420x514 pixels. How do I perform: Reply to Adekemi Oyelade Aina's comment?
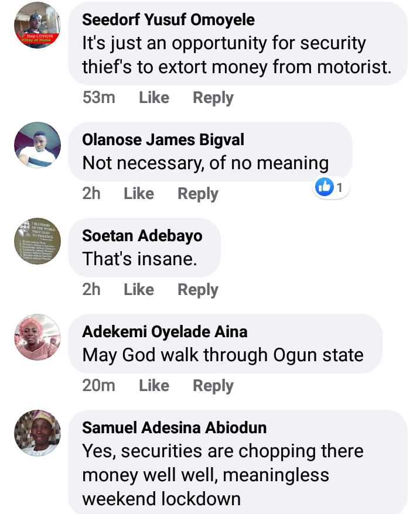[213, 386]
